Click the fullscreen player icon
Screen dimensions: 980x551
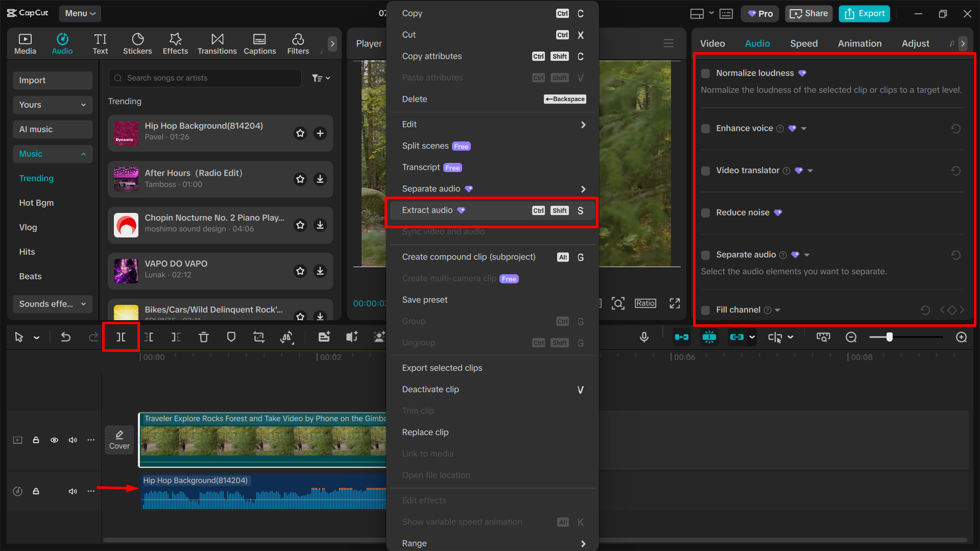675,303
